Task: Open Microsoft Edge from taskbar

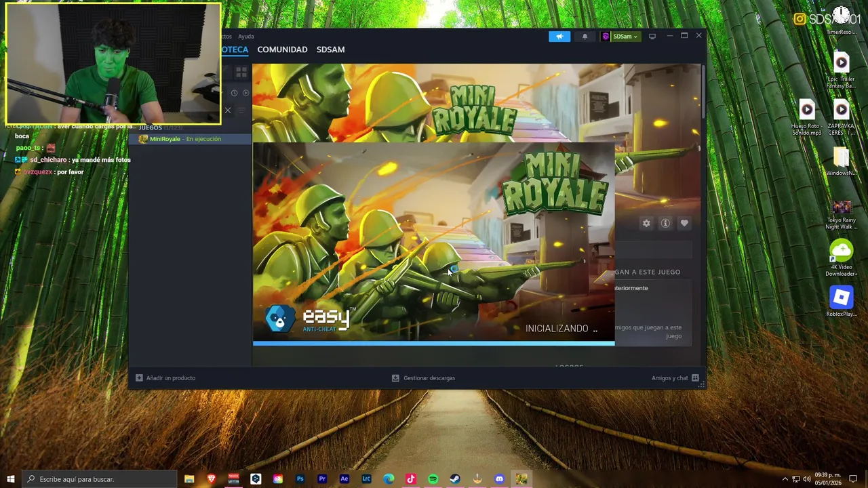Action: [x=389, y=479]
